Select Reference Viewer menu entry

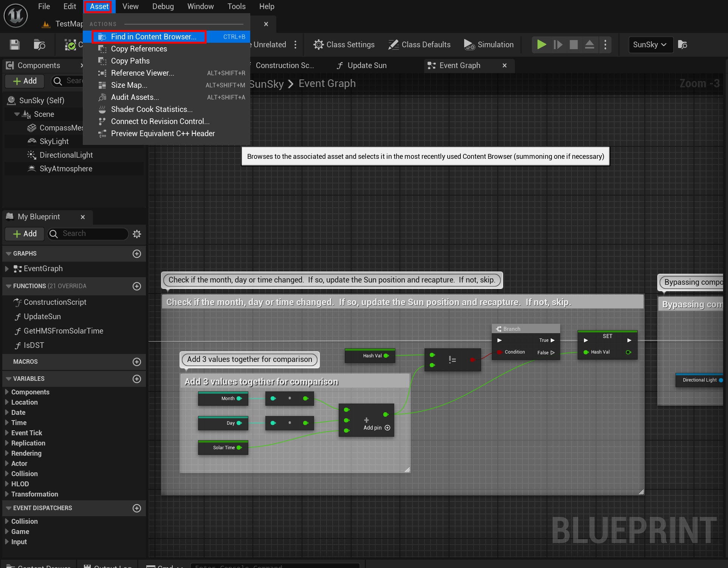[x=143, y=73]
